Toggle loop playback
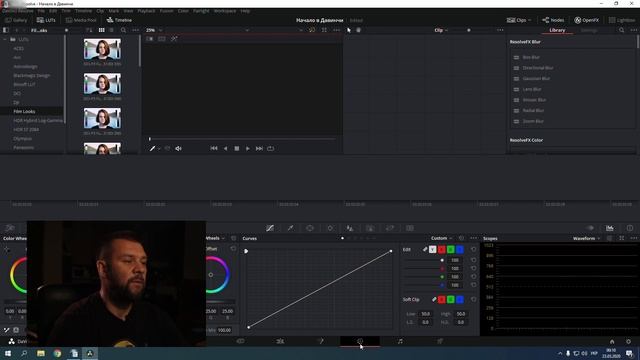Image resolution: width=640 pixels, height=360 pixels. coord(271,149)
